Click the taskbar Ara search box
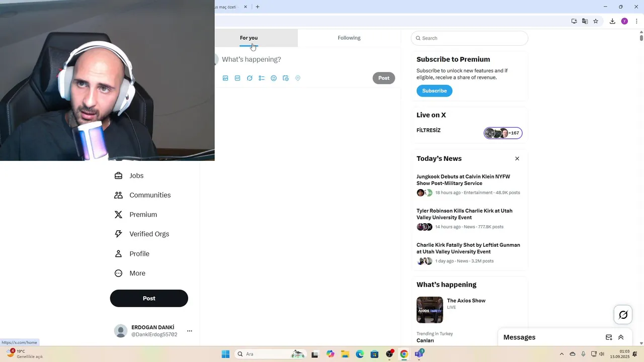Image resolution: width=644 pixels, height=362 pixels. click(x=270, y=354)
